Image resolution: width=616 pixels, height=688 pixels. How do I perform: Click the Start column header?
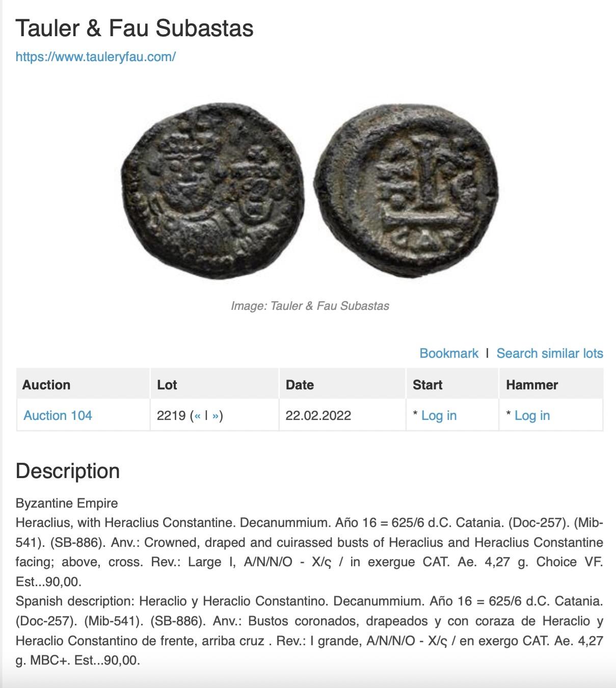click(x=427, y=385)
